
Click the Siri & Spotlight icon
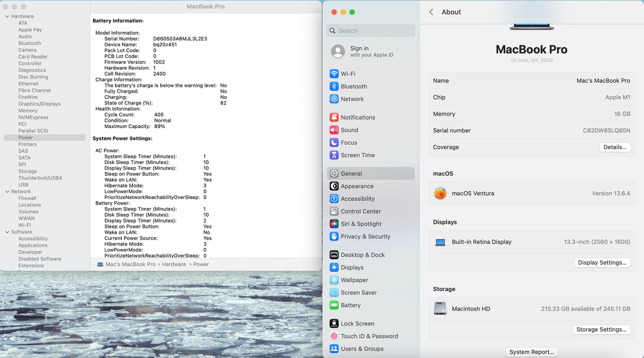click(334, 224)
